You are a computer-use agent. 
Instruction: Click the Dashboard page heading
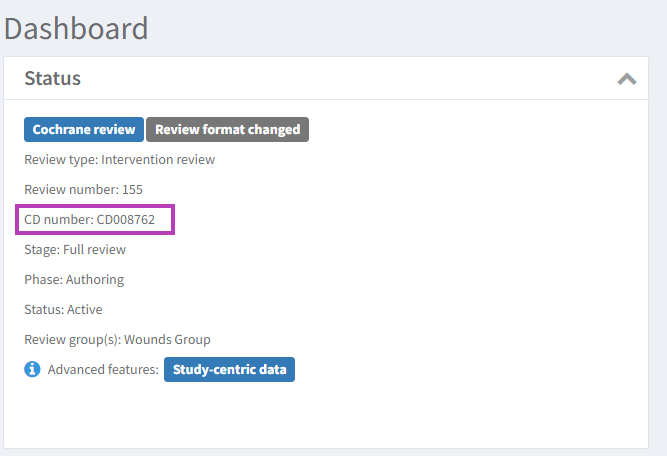click(76, 27)
